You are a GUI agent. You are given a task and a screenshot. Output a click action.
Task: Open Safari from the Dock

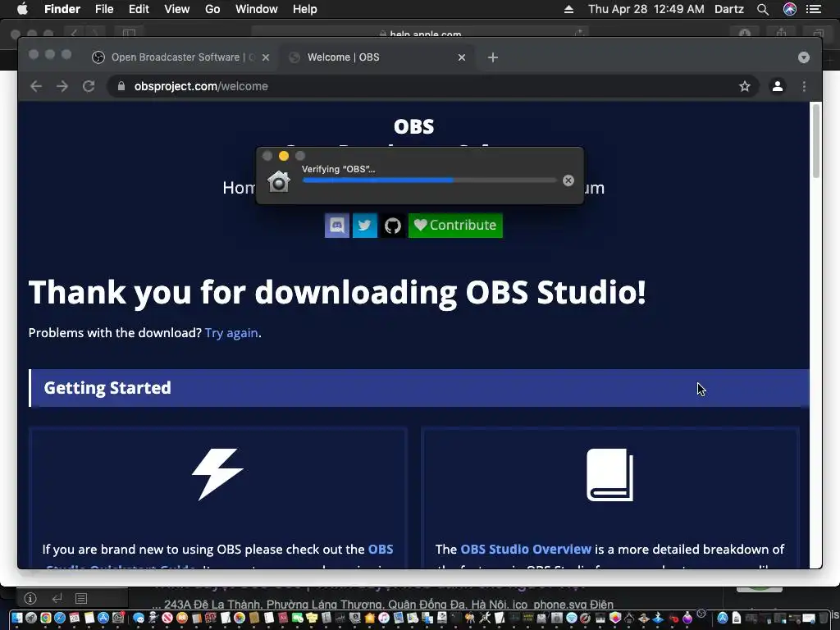pos(59,618)
